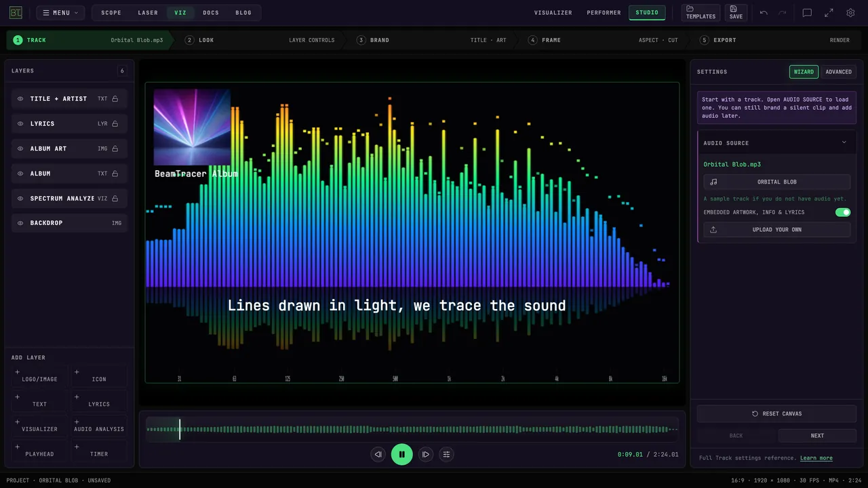Open the Docs tab
The width and height of the screenshot is (868, 488).
pyautogui.click(x=211, y=13)
